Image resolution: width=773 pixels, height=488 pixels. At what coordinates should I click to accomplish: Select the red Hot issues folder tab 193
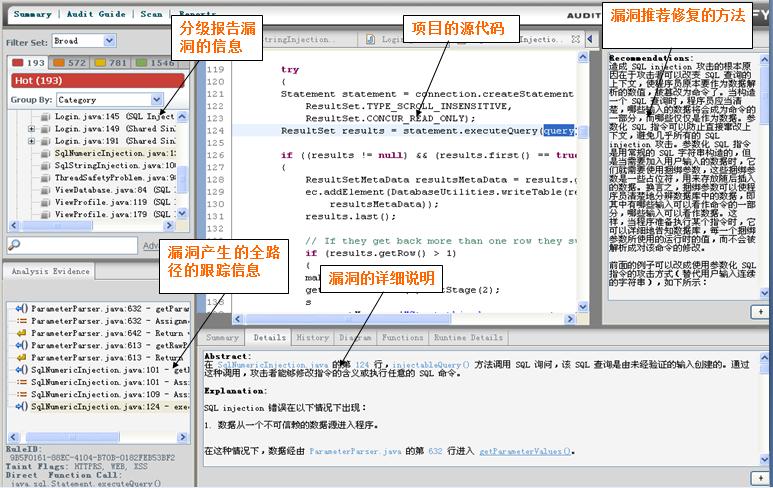point(29,63)
